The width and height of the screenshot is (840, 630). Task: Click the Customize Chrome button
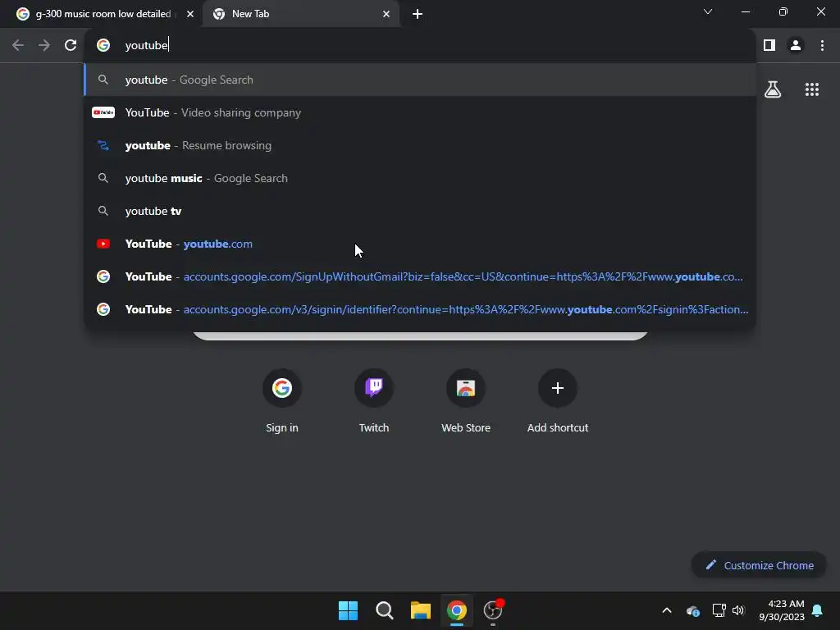tap(759, 565)
